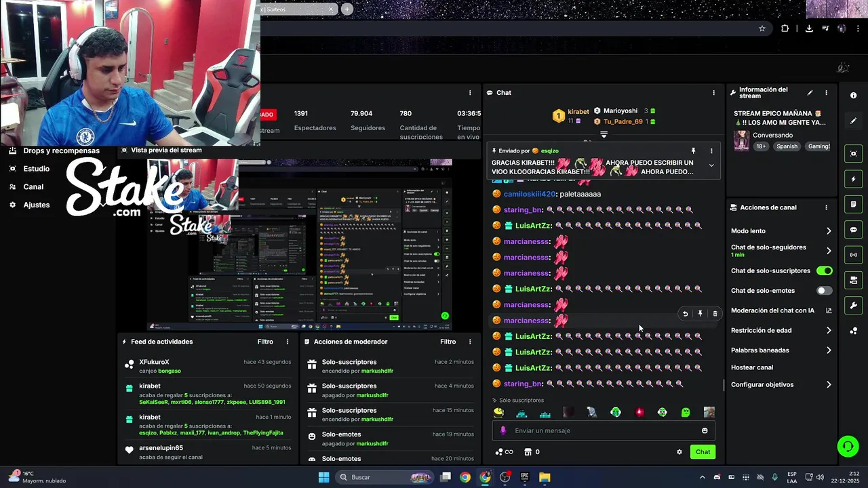Open camiloskiii420 username in chat

(x=530, y=194)
